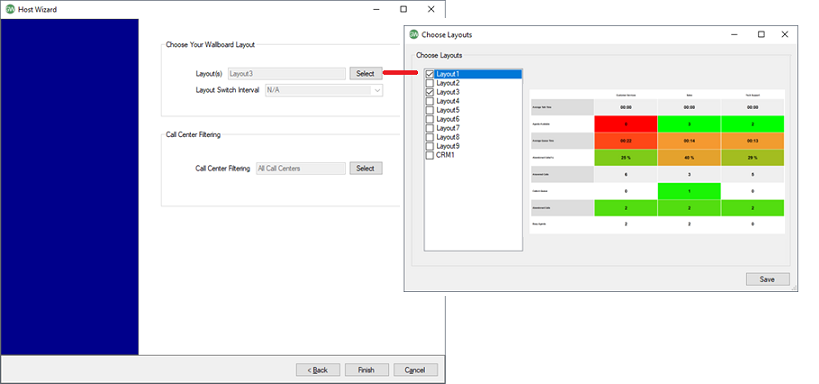819x384 pixels.
Task: Select the Layout9 label in the list
Action: (x=448, y=146)
